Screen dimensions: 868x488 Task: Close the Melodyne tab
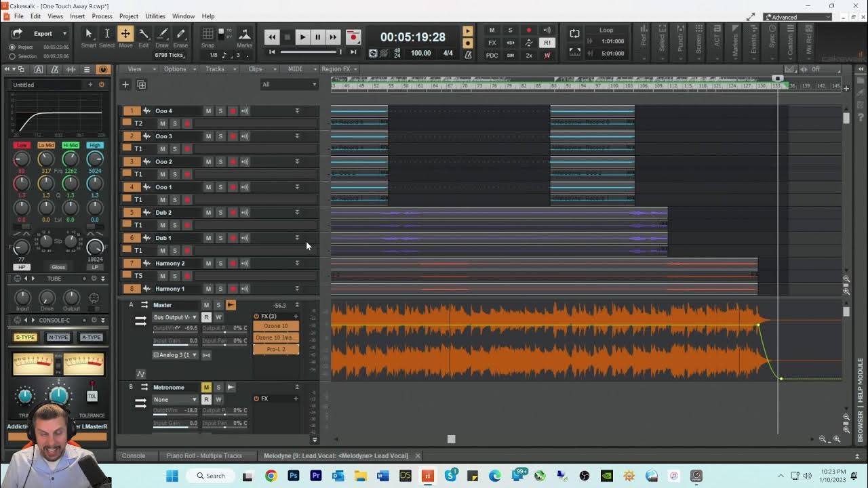tap(418, 455)
